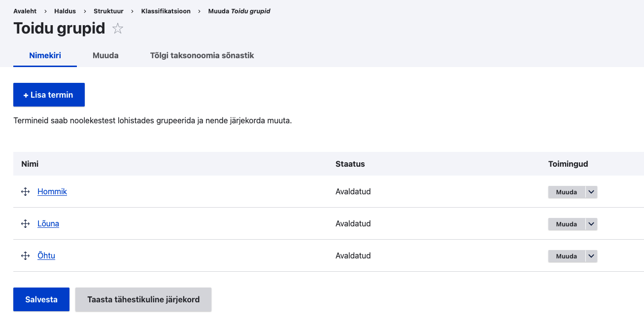Click Taasta tähestikuline järjekord button
Viewport: 644px width, 326px height.
tap(143, 299)
